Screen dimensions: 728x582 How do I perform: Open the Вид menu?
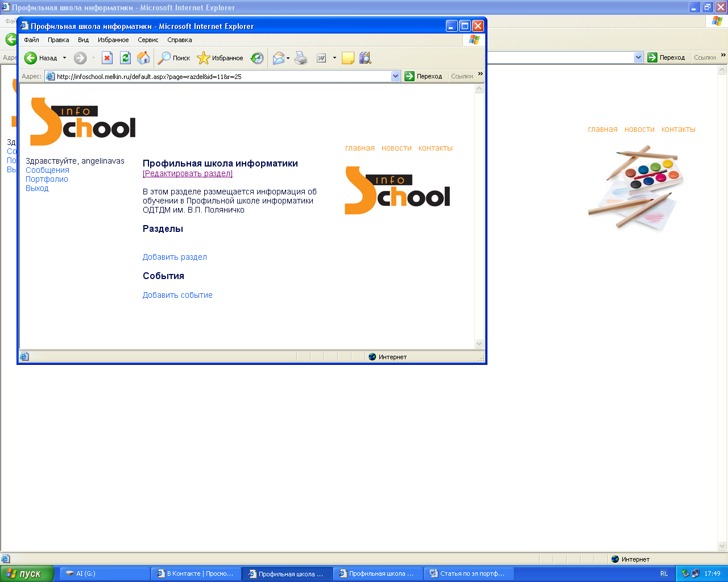[84, 40]
